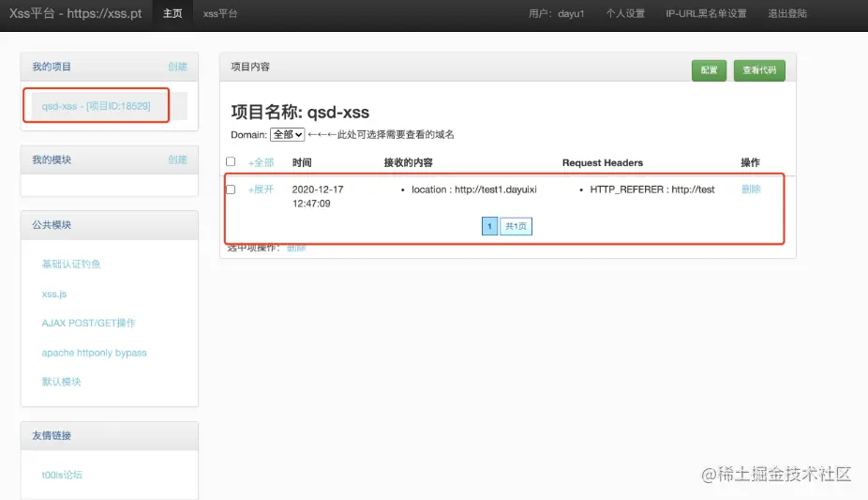The height and width of the screenshot is (500, 868).
Task: Click the 操作 column header
Action: 750,163
